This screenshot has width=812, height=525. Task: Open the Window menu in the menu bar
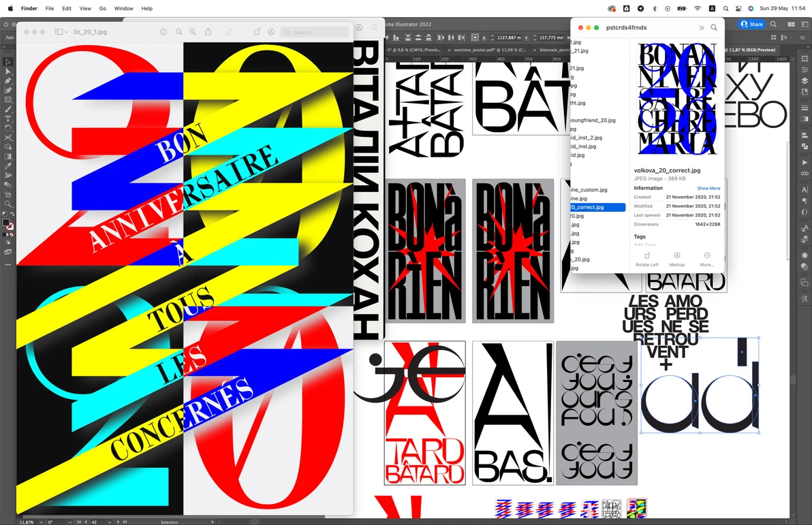[123, 9]
